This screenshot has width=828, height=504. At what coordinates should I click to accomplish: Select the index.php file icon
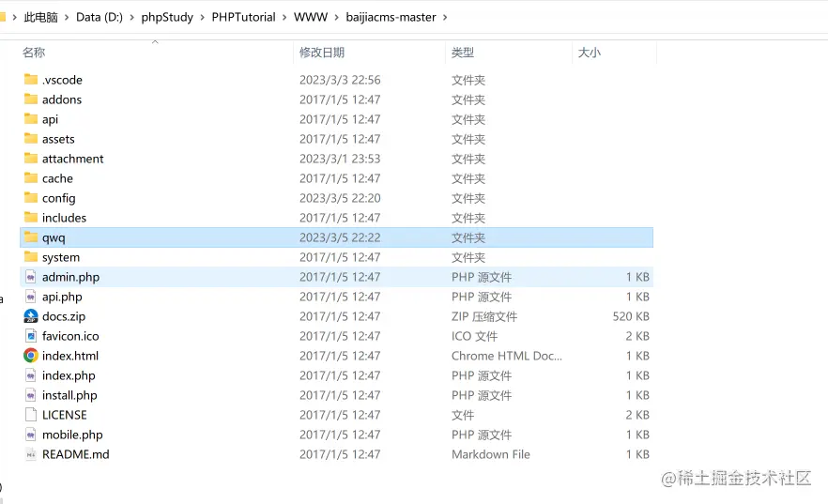[x=31, y=375]
